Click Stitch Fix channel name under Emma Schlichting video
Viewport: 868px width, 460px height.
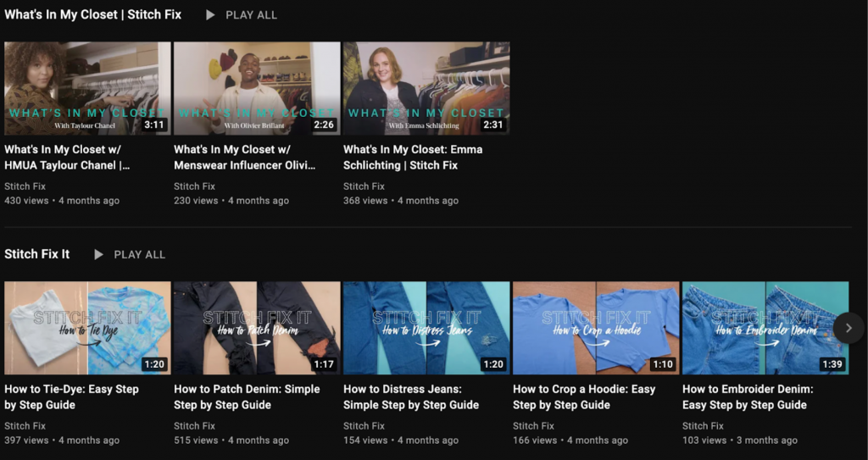tap(364, 186)
